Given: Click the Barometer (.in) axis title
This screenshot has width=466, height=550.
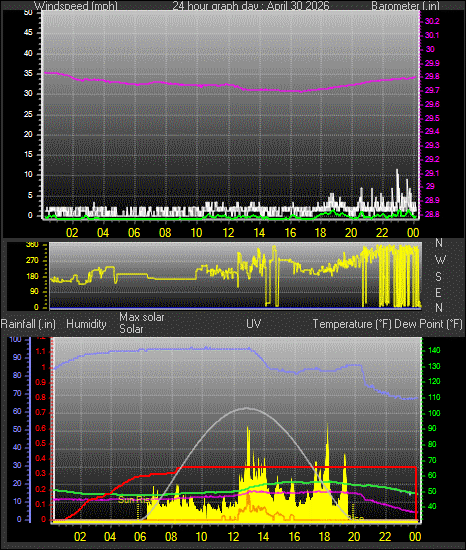Looking at the screenshot, I should pyautogui.click(x=405, y=6).
